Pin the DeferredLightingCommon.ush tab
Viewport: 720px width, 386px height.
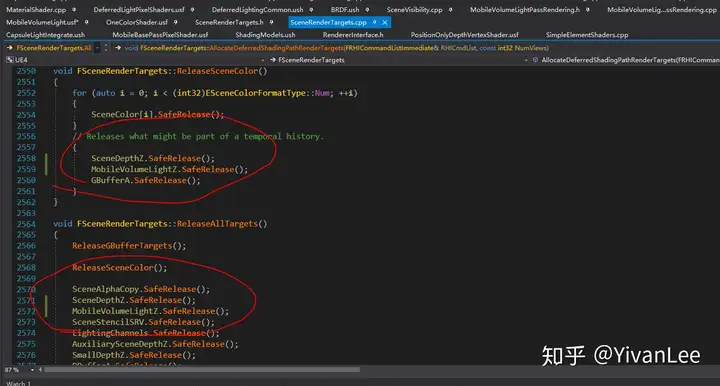point(311,10)
